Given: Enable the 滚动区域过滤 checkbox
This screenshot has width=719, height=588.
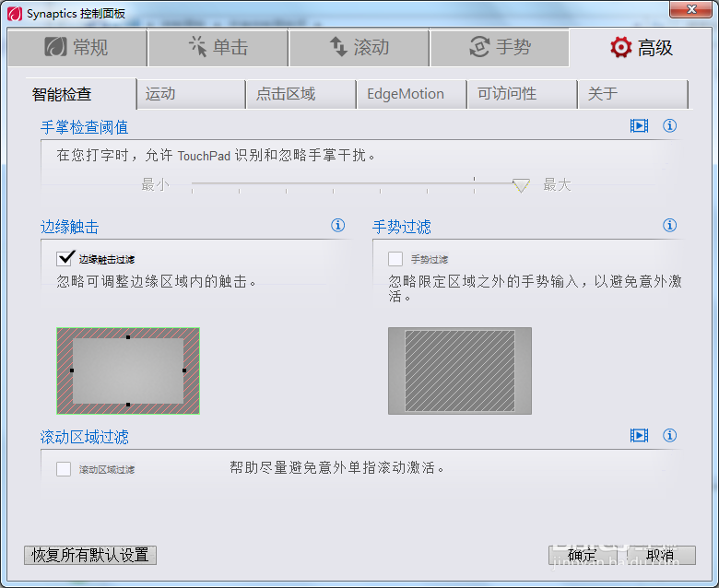Looking at the screenshot, I should click(x=64, y=469).
